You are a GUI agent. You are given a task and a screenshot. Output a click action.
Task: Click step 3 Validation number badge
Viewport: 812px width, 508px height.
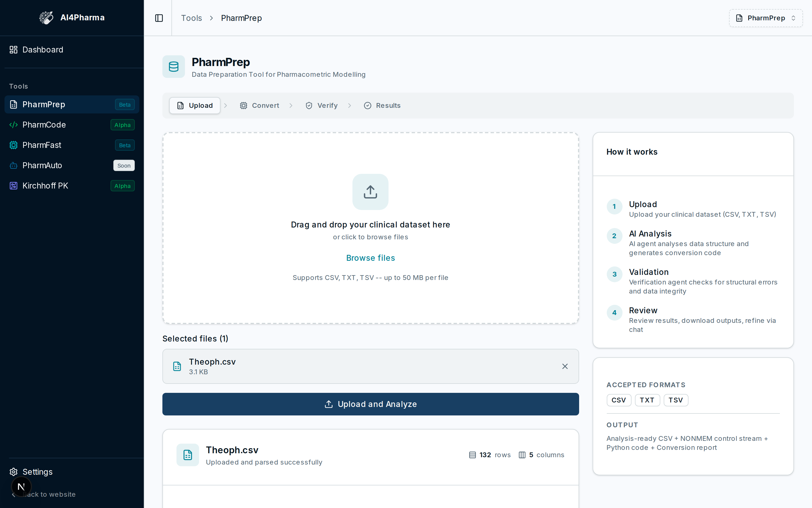[x=614, y=275]
